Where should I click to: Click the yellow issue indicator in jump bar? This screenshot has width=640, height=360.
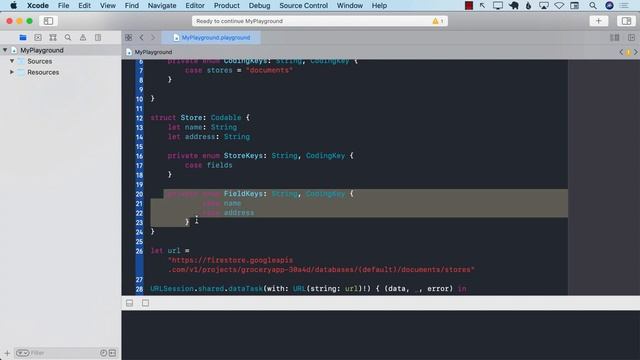click(x=629, y=52)
